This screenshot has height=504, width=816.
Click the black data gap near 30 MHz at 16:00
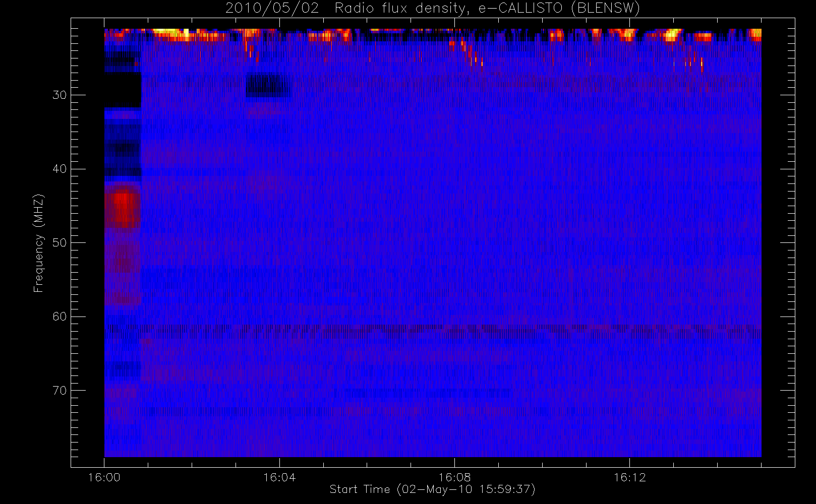pos(123,90)
